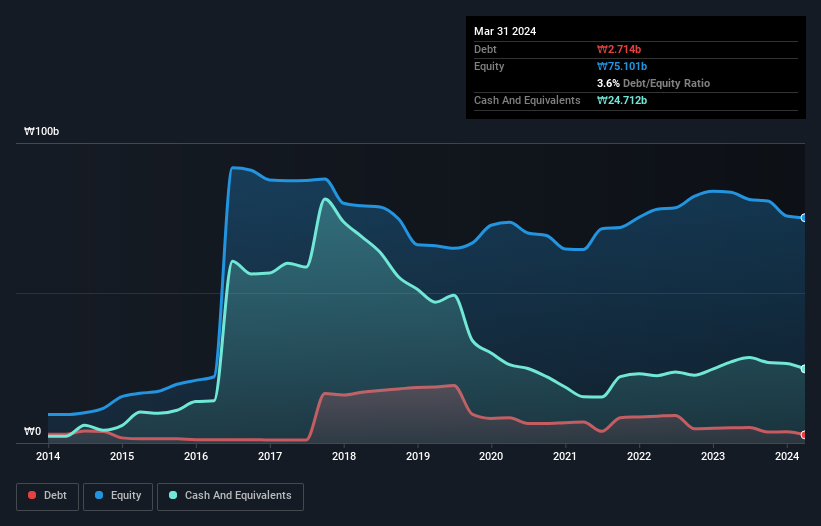Toggle Cash And Equivalents legend button
The image size is (821, 526).
pos(230,496)
